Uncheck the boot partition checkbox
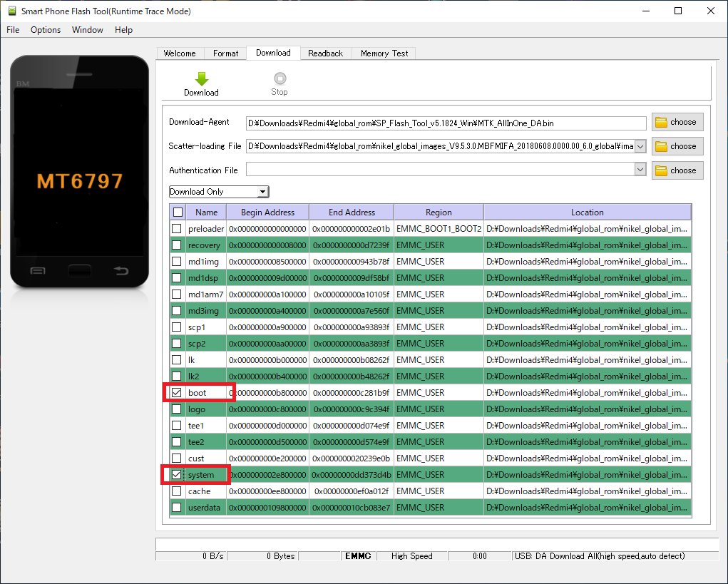Image resolution: width=728 pixels, height=584 pixels. pos(176,393)
